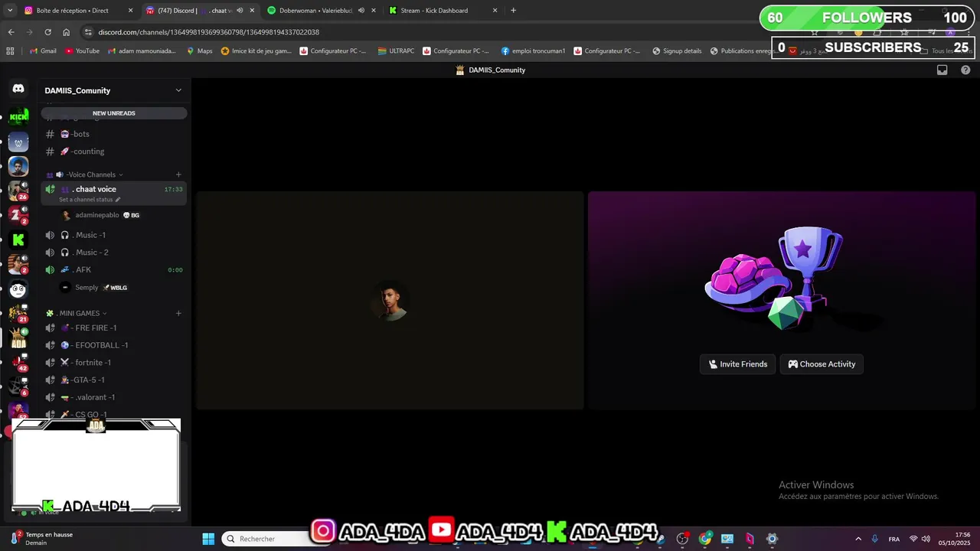Collapse the MINI GAMES category
This screenshot has width=980, height=551.
tap(80, 313)
